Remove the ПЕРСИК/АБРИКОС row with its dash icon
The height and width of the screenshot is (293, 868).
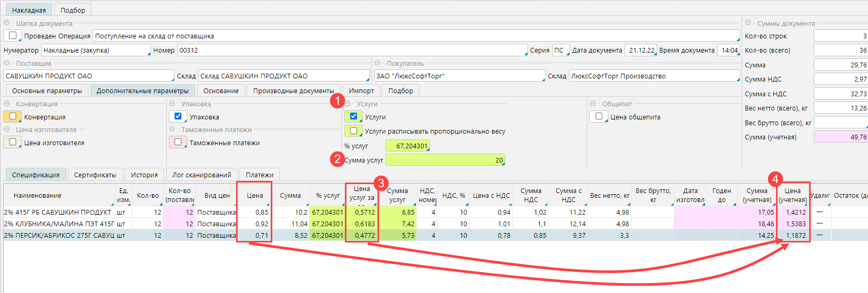[819, 235]
